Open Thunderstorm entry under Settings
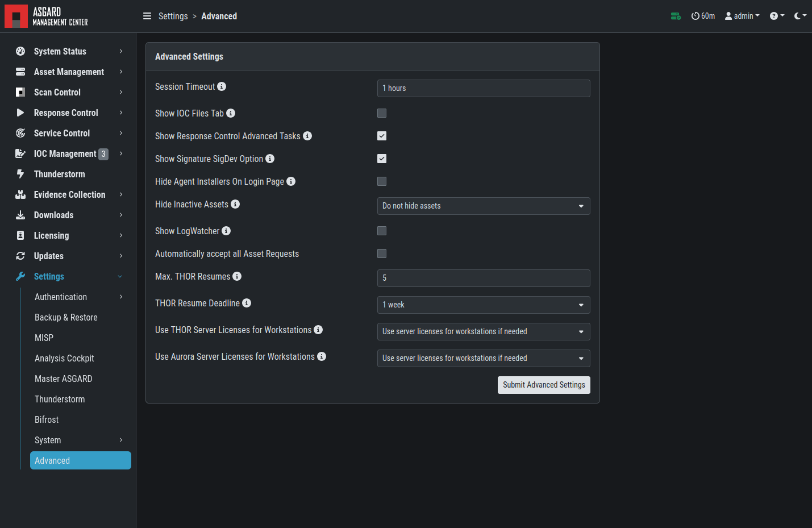Screen dimensions: 812x528 60,399
